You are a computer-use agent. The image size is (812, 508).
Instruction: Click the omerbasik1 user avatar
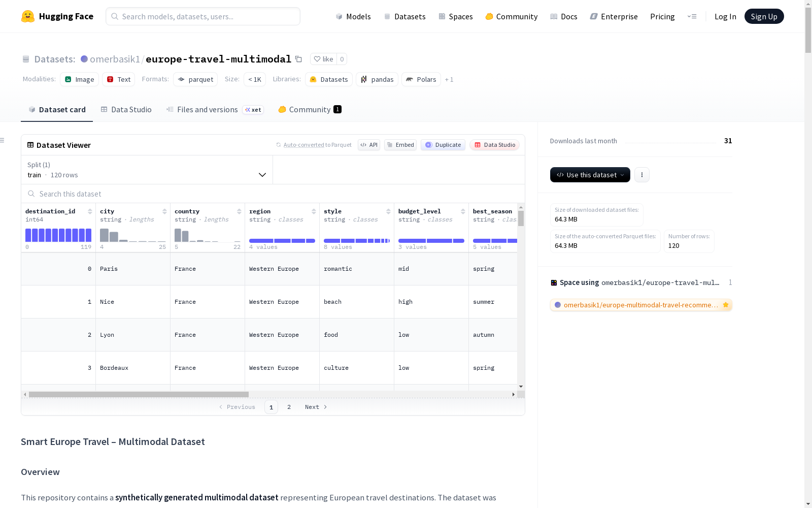(84, 59)
